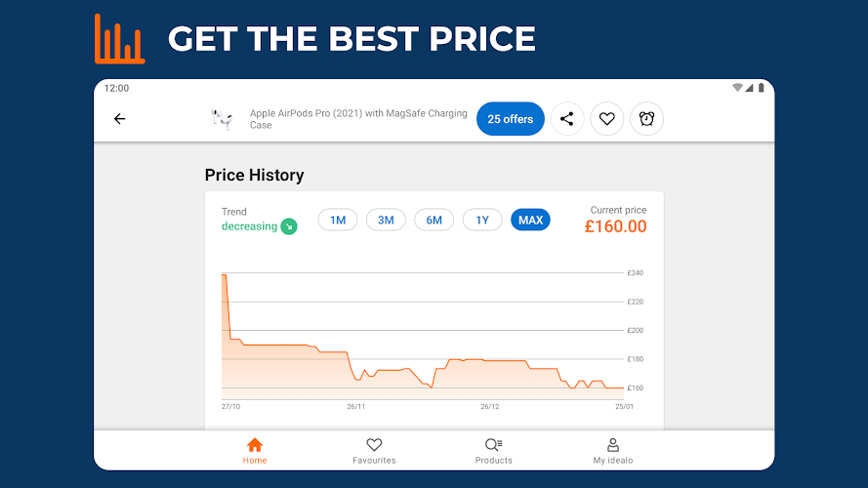Tap the idealo orange bar logo
This screenshot has height=488, width=868.
click(x=119, y=39)
